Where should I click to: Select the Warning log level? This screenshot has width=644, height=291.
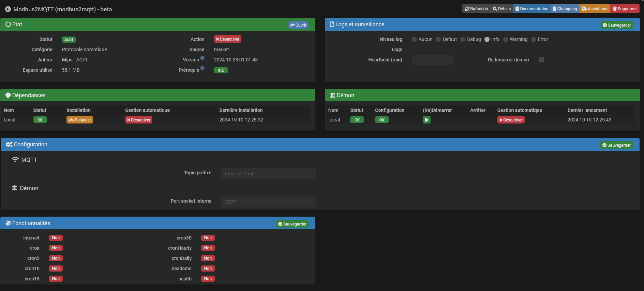pos(506,40)
